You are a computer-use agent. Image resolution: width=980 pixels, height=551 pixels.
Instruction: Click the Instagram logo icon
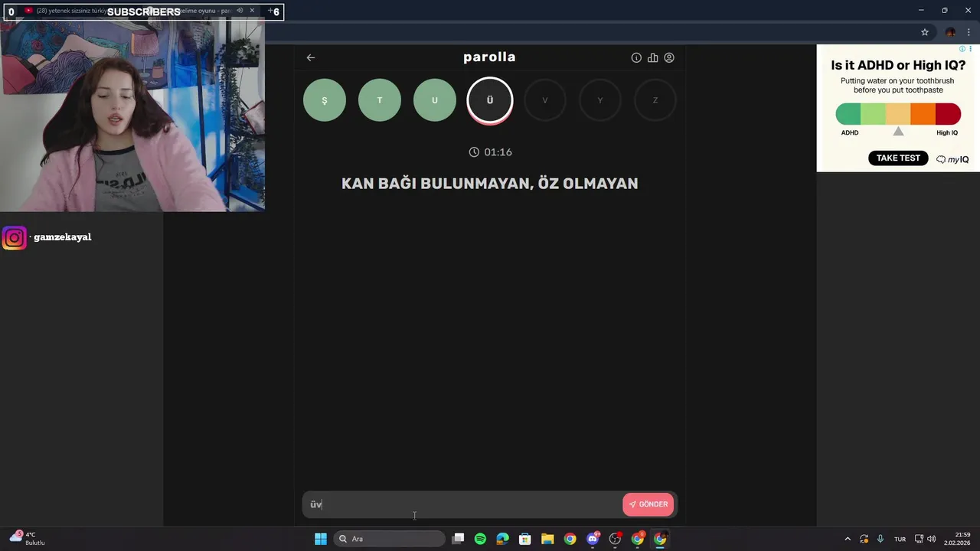[x=14, y=238]
